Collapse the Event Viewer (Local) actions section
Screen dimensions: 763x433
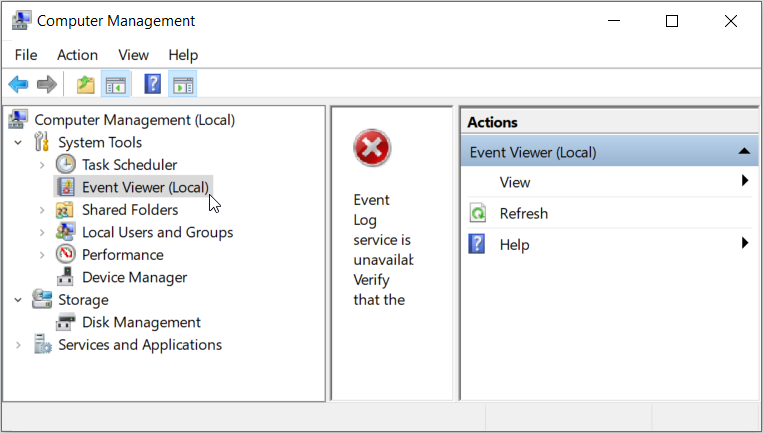[x=743, y=152]
